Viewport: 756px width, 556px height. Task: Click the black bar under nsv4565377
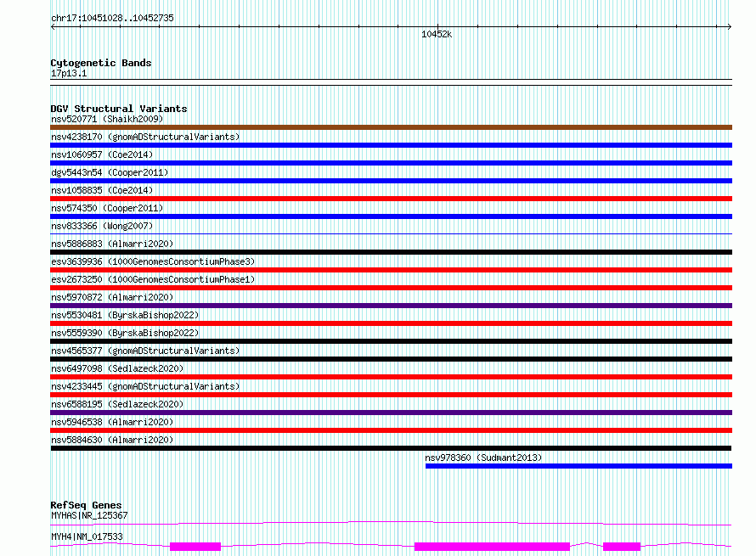[x=391, y=359]
